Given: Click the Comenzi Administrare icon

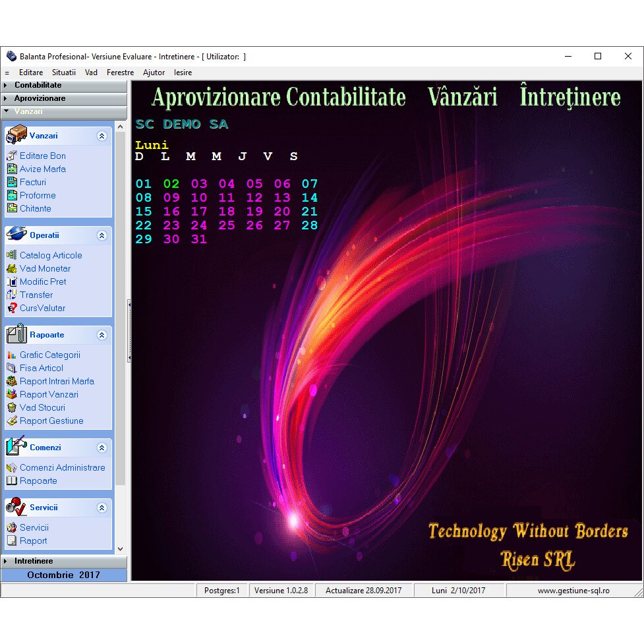Looking at the screenshot, I should [x=12, y=467].
